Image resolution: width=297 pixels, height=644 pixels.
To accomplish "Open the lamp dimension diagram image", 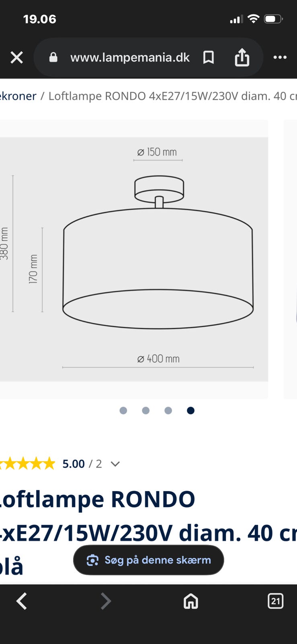I will click(134, 259).
